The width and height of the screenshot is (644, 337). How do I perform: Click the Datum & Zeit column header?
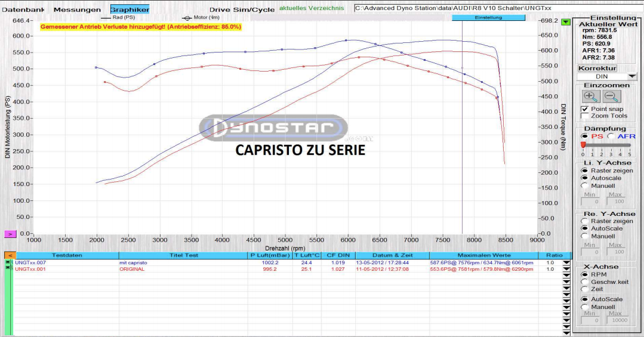[x=393, y=255]
